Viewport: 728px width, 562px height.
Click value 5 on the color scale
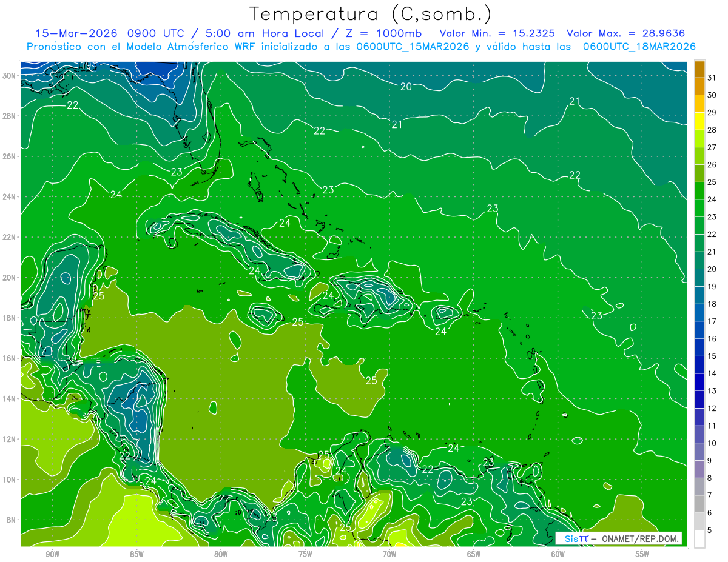point(710,530)
